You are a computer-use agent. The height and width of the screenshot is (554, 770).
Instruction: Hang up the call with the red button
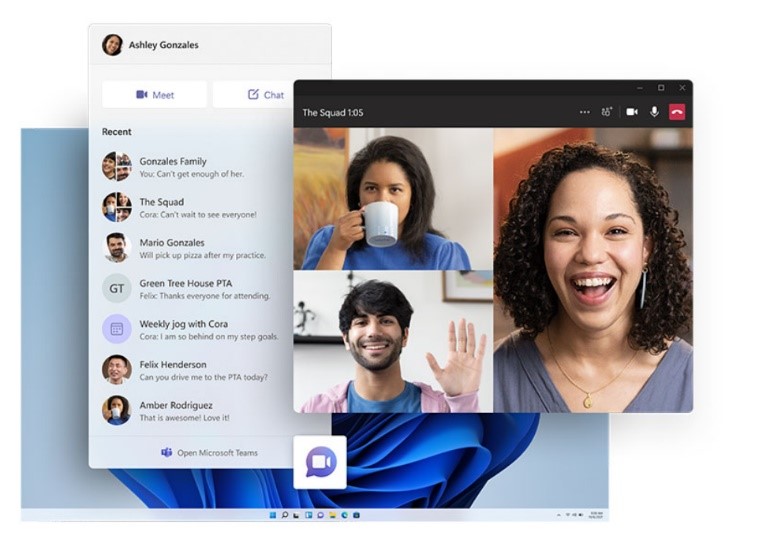pos(677,112)
